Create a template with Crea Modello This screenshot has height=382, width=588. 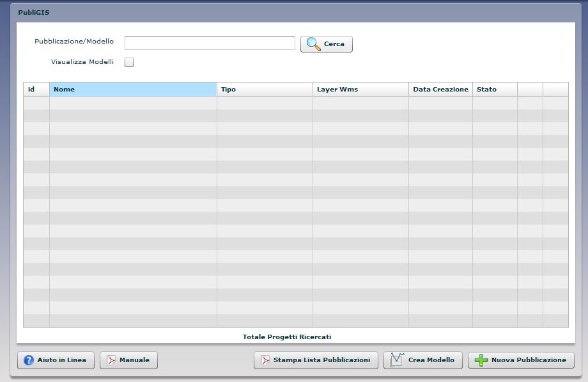click(423, 360)
